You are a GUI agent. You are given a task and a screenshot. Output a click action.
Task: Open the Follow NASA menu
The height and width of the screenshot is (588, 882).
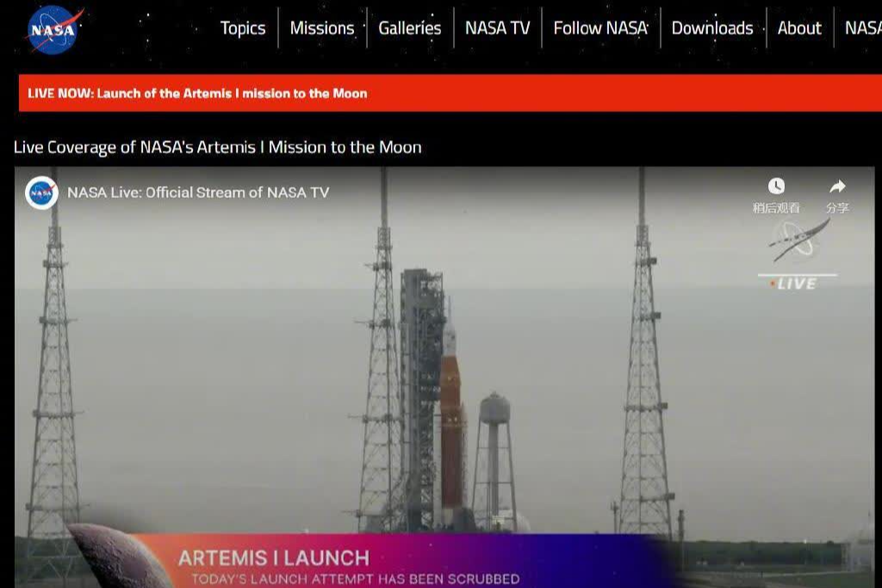pyautogui.click(x=600, y=28)
